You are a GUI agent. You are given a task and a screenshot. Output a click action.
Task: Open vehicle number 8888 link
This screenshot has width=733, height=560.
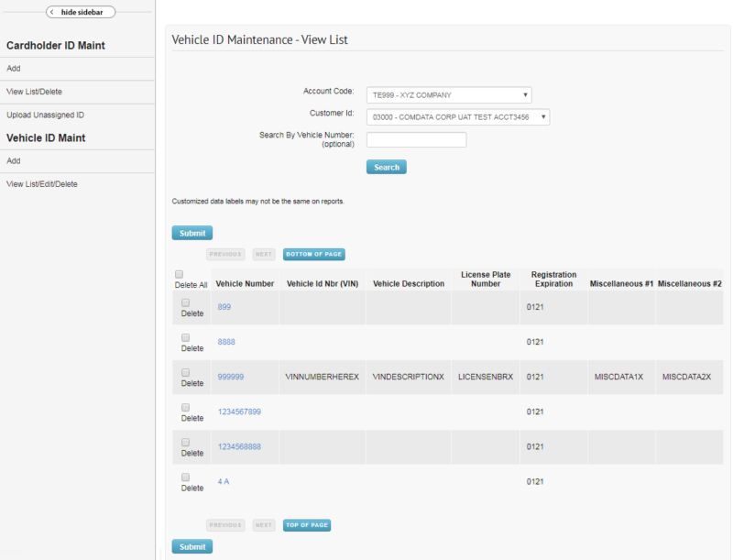(x=226, y=342)
